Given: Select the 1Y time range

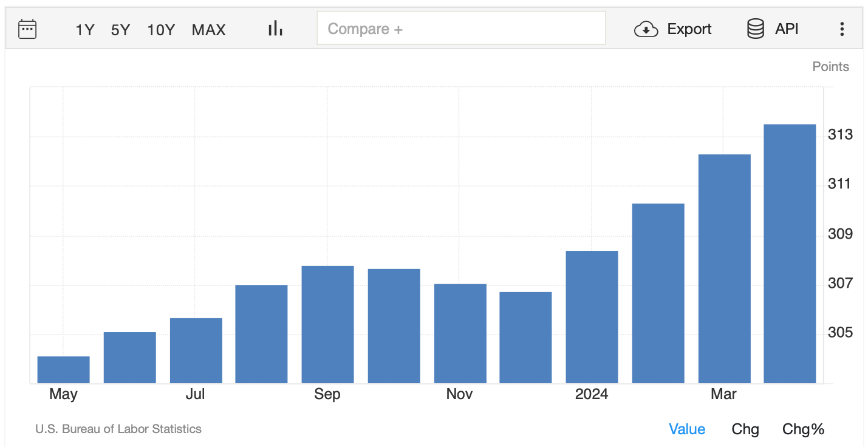Looking at the screenshot, I should pyautogui.click(x=84, y=30).
